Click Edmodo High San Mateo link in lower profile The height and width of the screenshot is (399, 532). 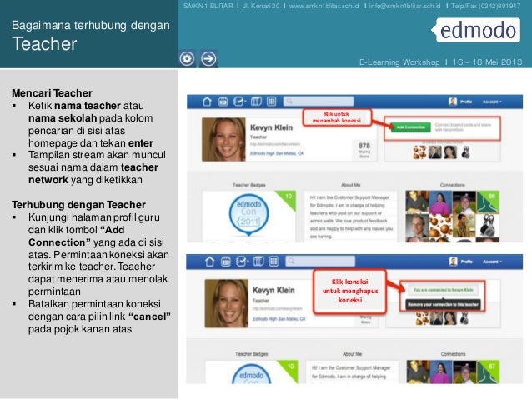click(279, 319)
